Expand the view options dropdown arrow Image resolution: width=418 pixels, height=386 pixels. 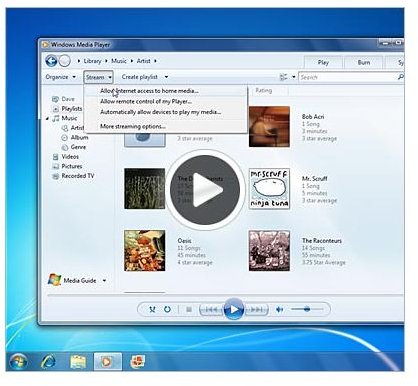click(294, 77)
